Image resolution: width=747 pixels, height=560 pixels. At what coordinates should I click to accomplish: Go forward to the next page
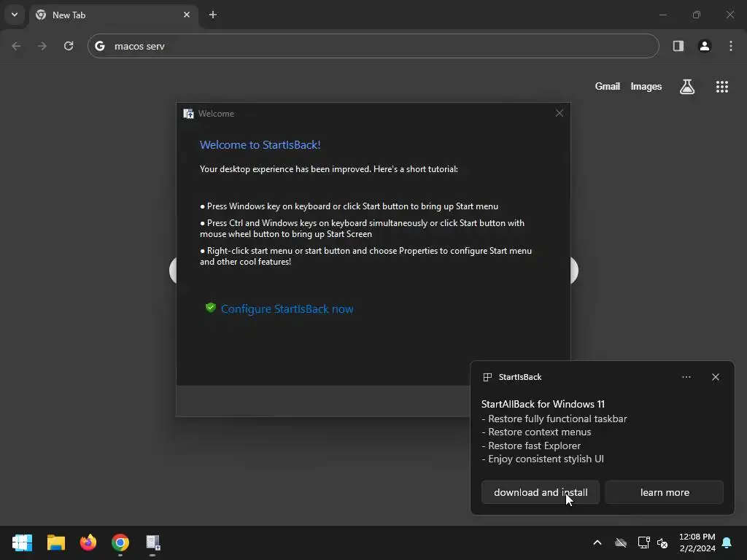[x=42, y=46]
